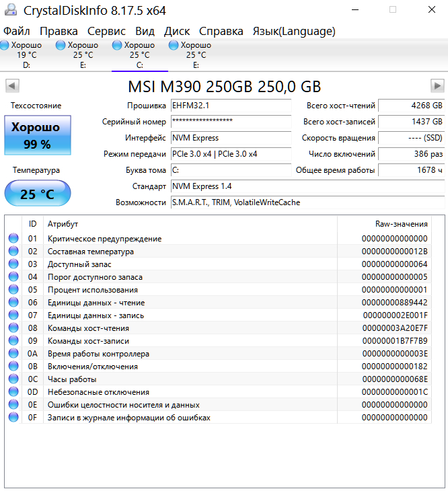
Task: Click status circle for Ошибки целостности носителя row
Action: [13, 405]
